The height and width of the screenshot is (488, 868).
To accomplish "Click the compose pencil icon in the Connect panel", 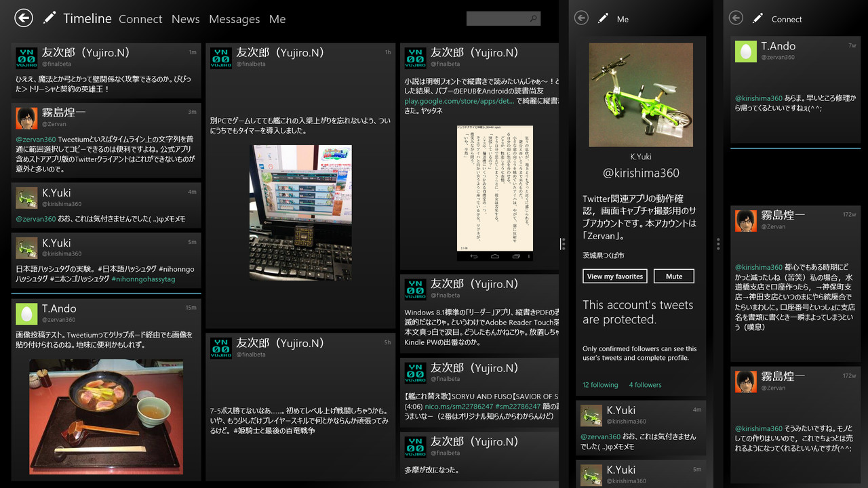I will coord(757,18).
